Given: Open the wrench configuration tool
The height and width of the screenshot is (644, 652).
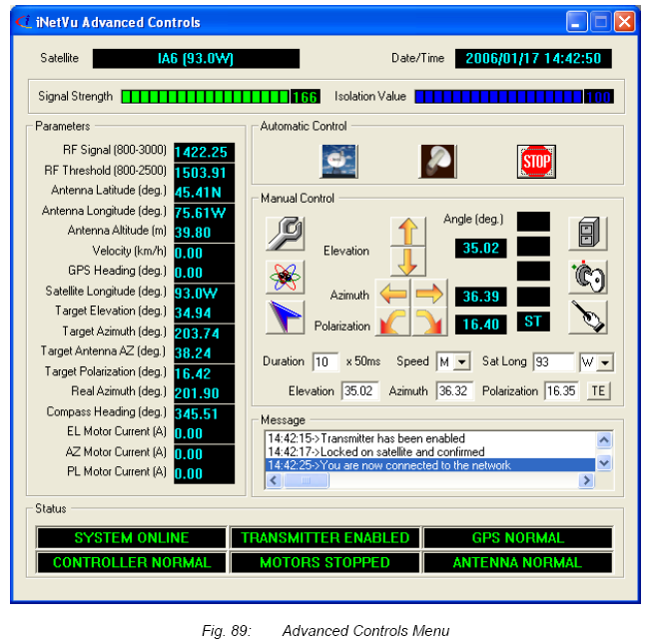Looking at the screenshot, I should 285,233.
